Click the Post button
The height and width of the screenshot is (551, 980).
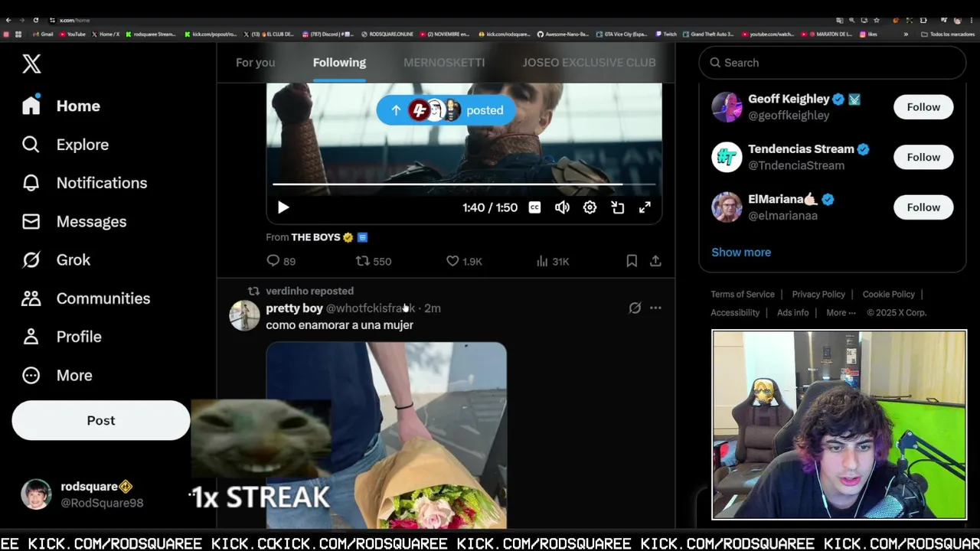tap(101, 420)
